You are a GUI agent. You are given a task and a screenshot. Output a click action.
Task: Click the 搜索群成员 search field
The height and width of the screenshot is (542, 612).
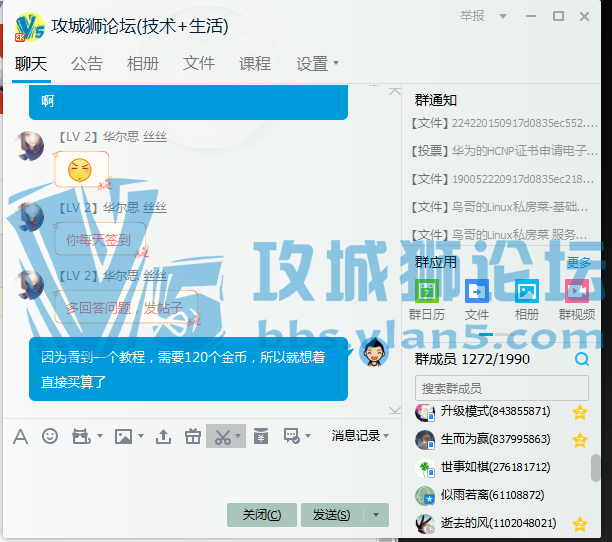tap(502, 388)
